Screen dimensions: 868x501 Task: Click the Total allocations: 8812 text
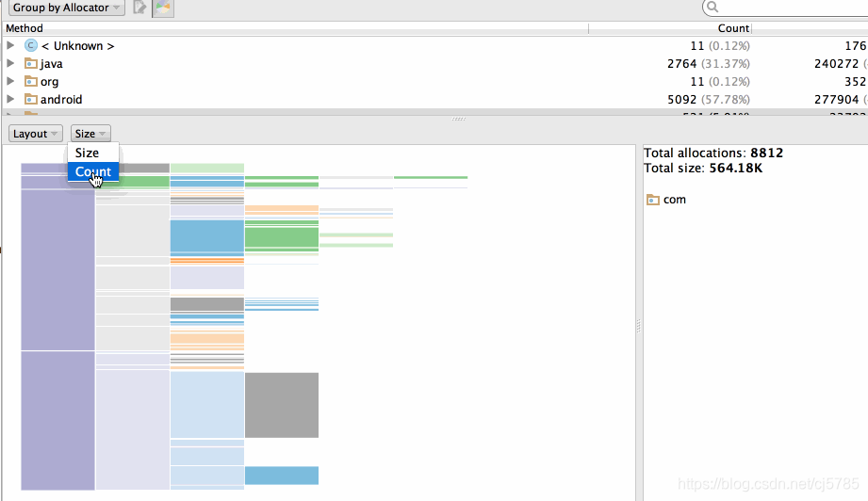(713, 154)
